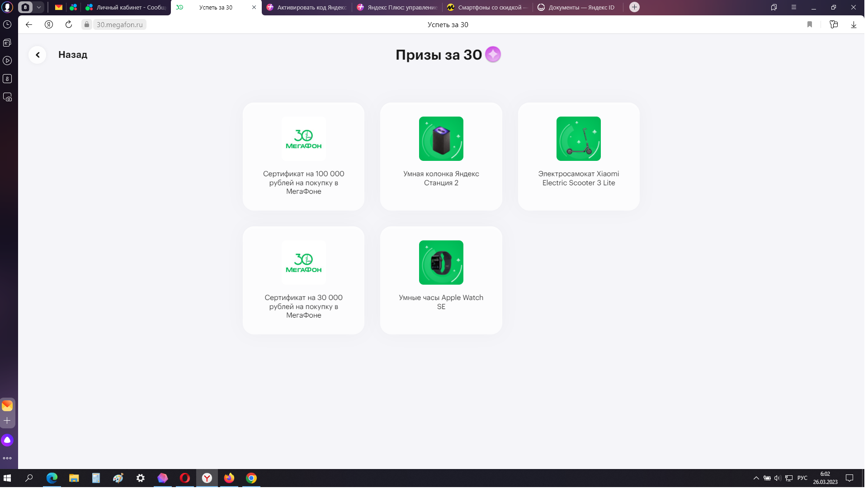Open the pinned mail tab
The width and height of the screenshot is (868, 488).
(59, 7)
